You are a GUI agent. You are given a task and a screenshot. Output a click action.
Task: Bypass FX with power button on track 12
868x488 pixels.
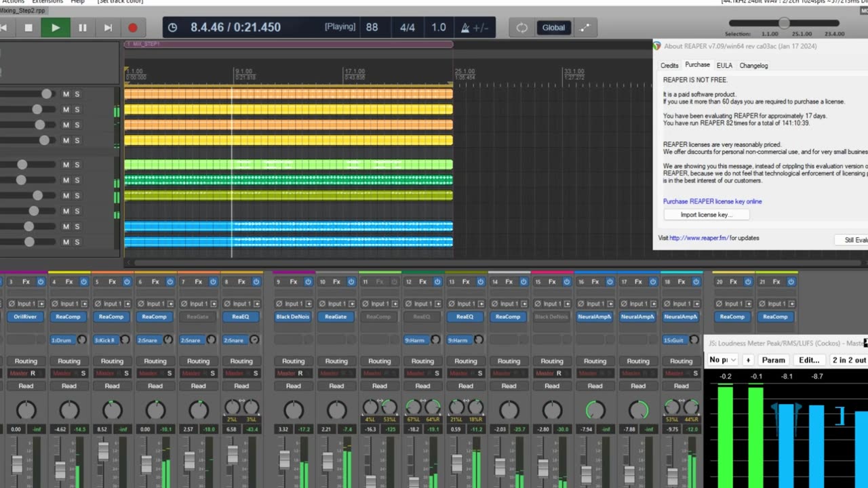[x=437, y=281]
